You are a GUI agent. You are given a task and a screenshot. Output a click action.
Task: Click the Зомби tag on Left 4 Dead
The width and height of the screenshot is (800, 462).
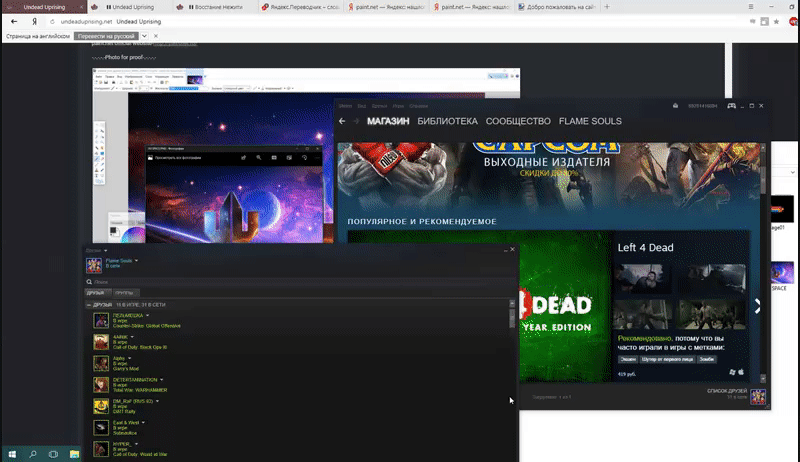707,360
